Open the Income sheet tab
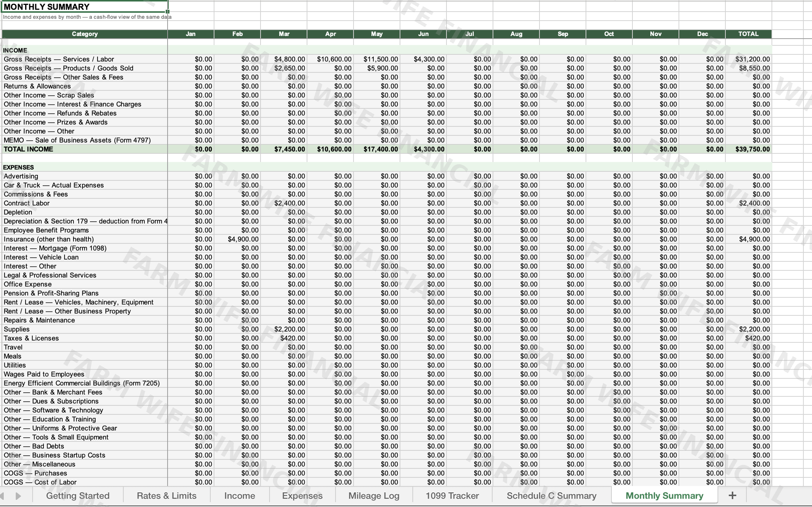 coord(240,495)
